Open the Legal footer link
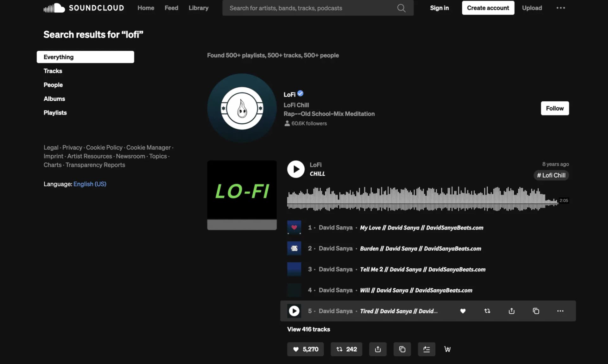Viewport: 608px width, 364px height. coord(51,147)
